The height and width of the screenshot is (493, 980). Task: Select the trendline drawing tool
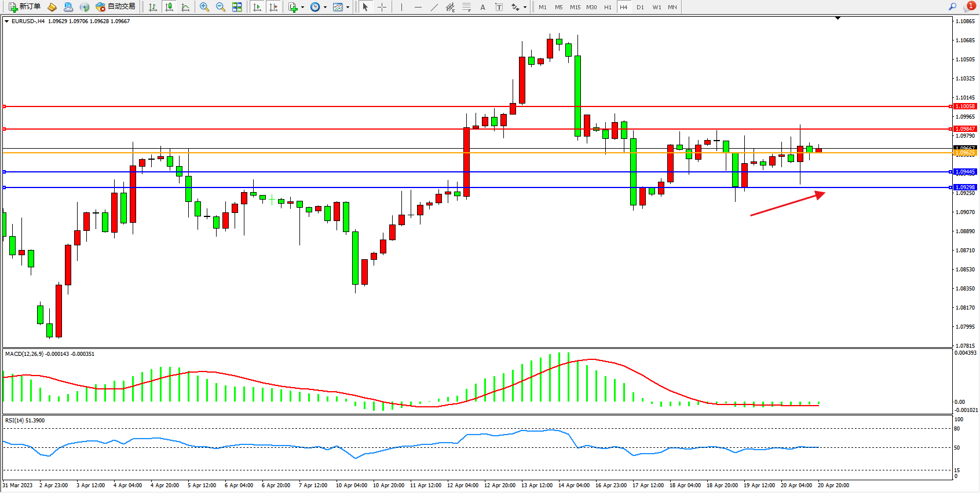(x=434, y=7)
